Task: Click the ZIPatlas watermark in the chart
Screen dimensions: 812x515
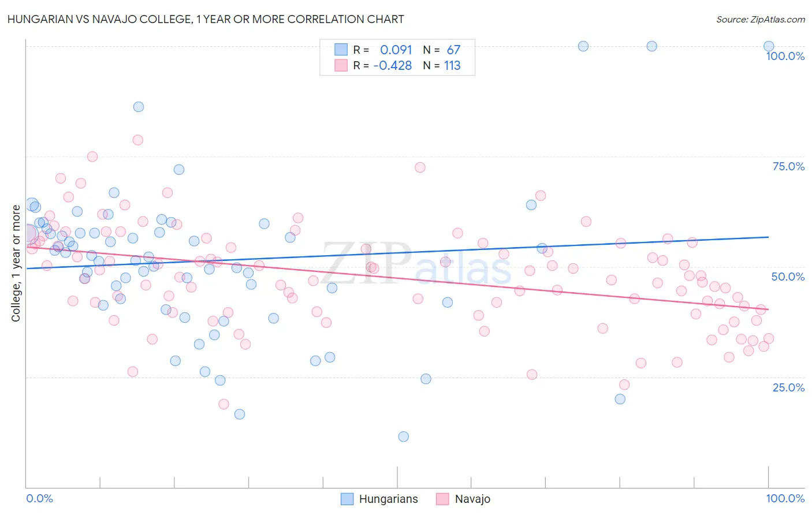Action: point(417,263)
